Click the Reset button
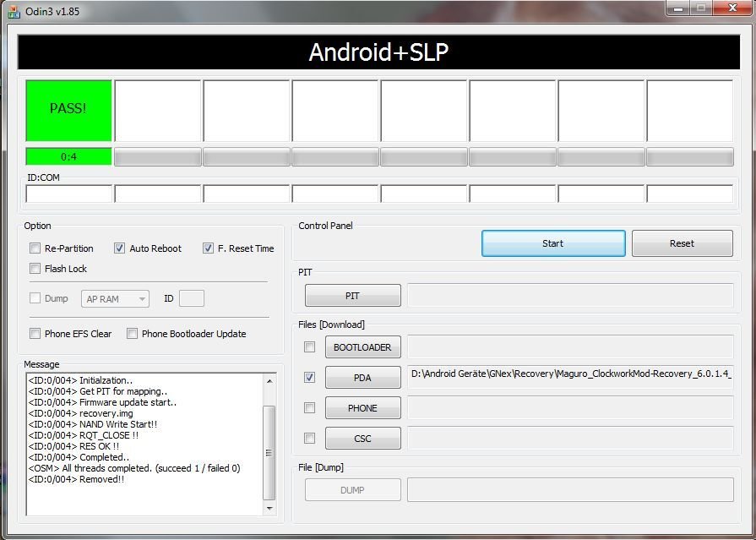756x540 pixels. coord(683,243)
